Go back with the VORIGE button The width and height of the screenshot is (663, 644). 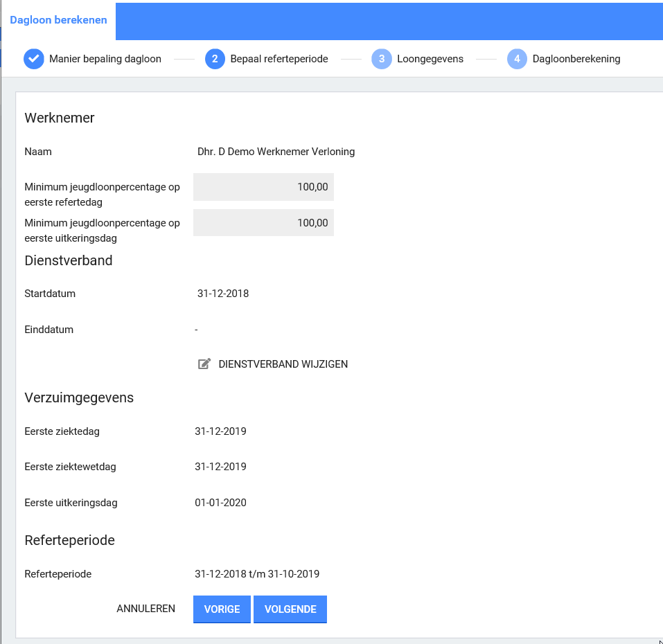[222, 609]
